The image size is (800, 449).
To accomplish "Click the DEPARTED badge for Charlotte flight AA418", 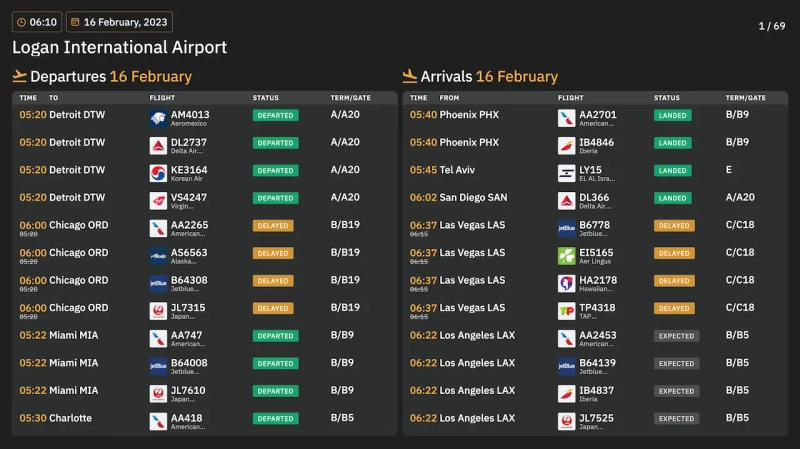I will 276,418.
